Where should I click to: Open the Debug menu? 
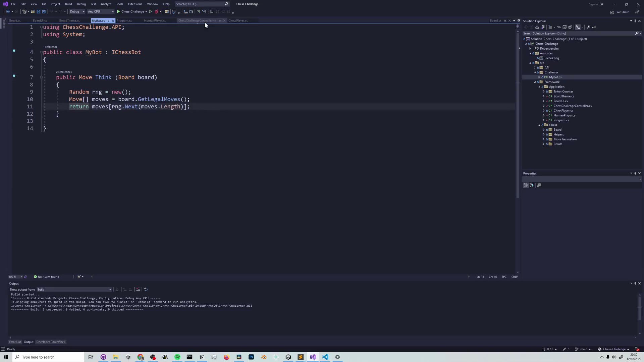pyautogui.click(x=81, y=4)
